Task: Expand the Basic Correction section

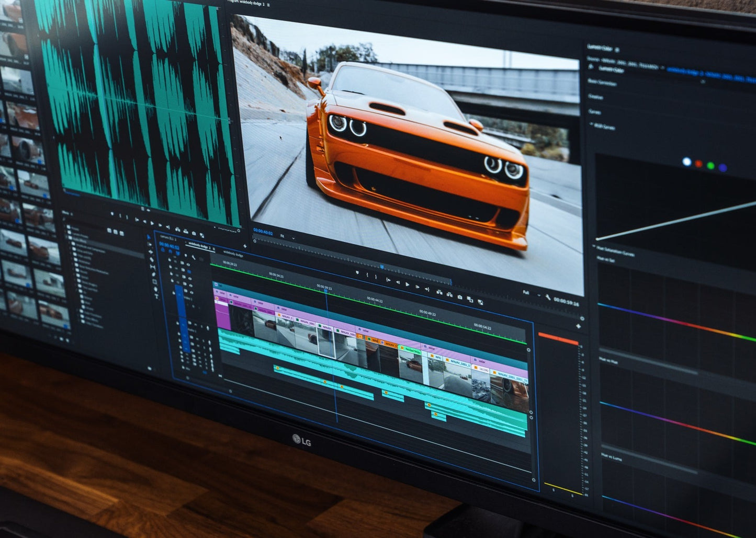Action: 602,83
